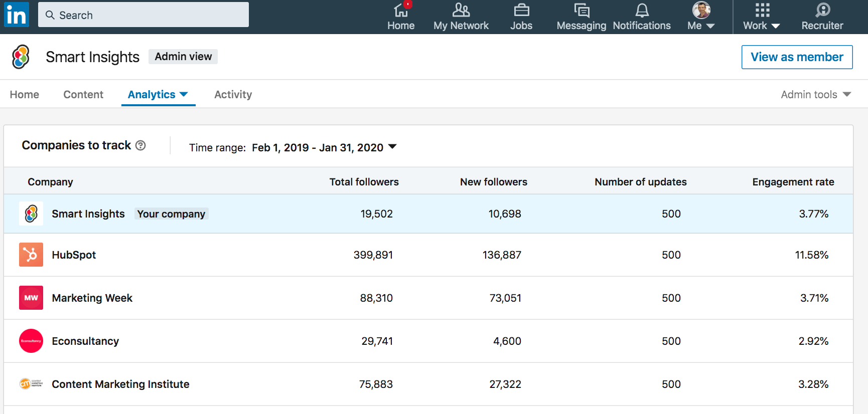
Task: Click the HubSpot logo in table
Action: point(31,255)
